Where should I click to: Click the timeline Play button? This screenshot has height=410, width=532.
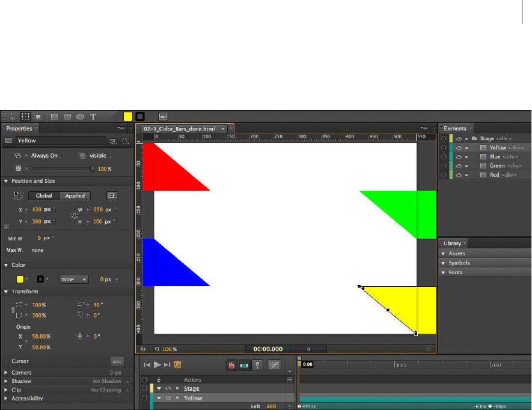click(x=157, y=364)
